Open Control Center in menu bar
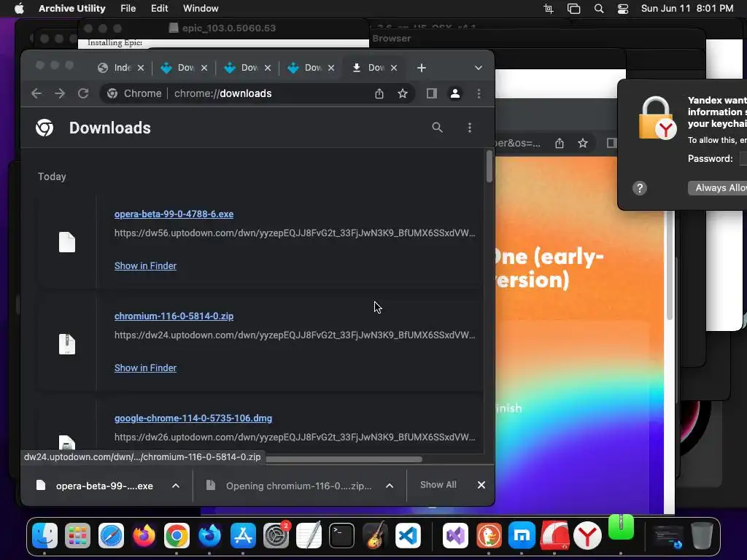This screenshot has height=560, width=747. [623, 8]
